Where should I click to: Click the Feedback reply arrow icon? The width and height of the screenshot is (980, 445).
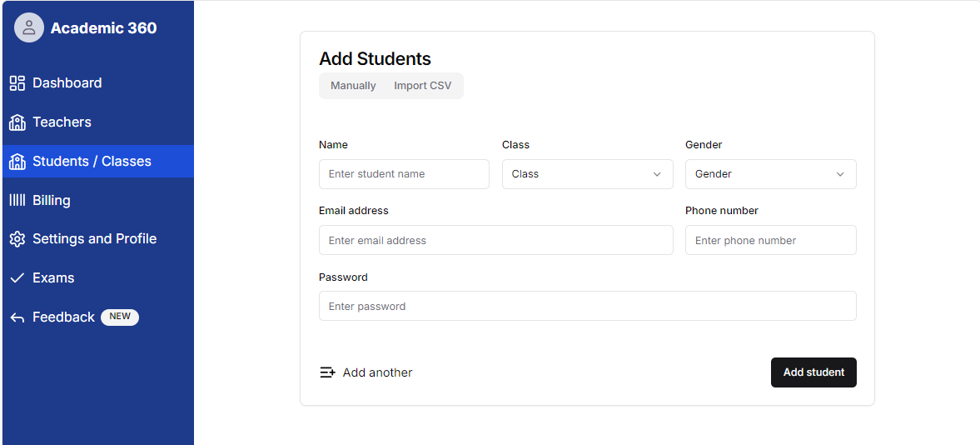(17, 317)
